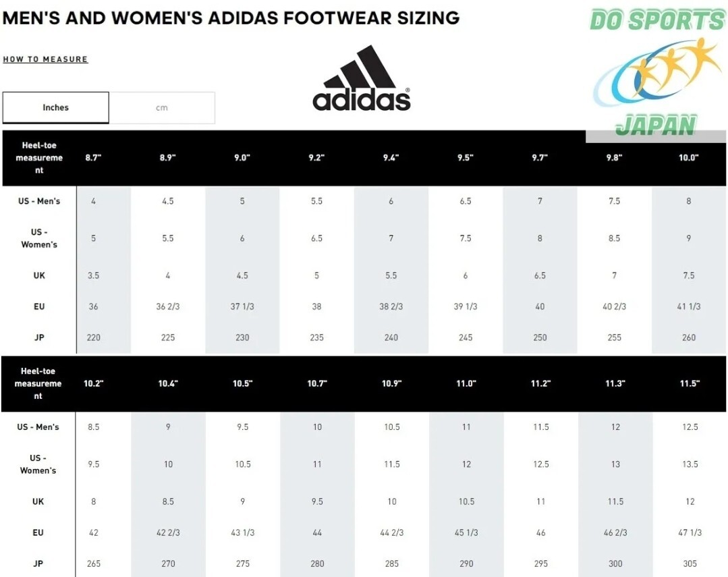Click the US Women's 7.5 cell

coord(466,238)
